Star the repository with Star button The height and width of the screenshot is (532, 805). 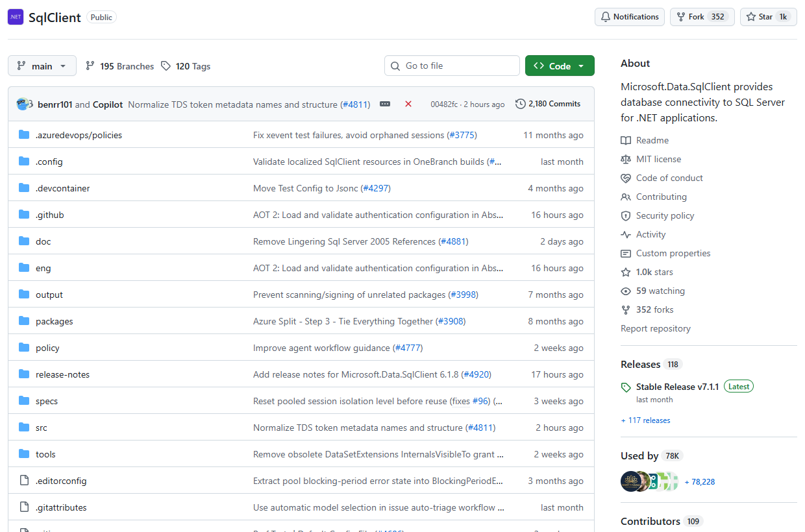point(769,17)
